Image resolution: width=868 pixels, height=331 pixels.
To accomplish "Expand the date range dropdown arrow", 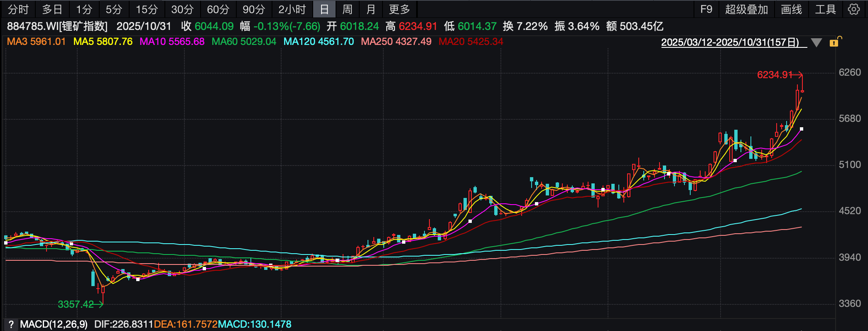I will 816,42.
